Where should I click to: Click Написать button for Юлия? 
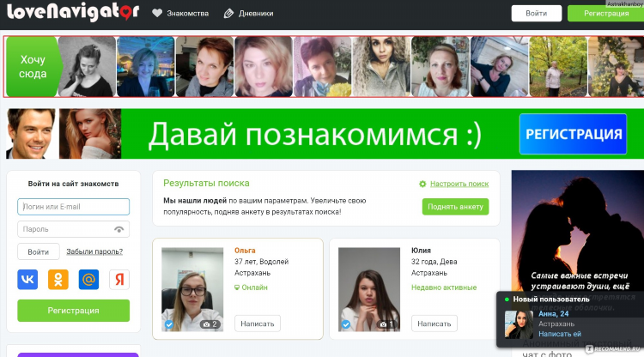click(434, 324)
